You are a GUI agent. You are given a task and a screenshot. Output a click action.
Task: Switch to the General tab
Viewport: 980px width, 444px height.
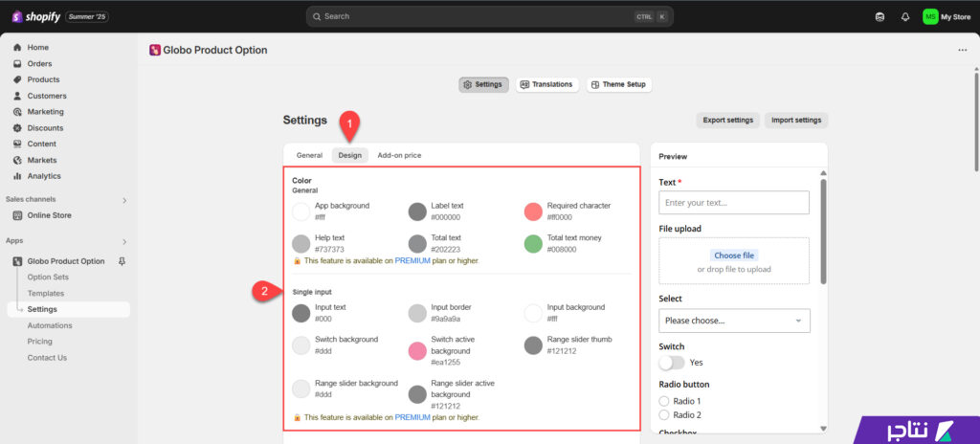click(309, 155)
